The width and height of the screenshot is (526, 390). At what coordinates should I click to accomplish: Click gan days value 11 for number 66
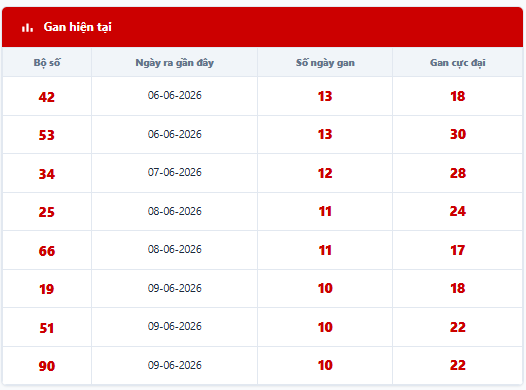(325, 250)
